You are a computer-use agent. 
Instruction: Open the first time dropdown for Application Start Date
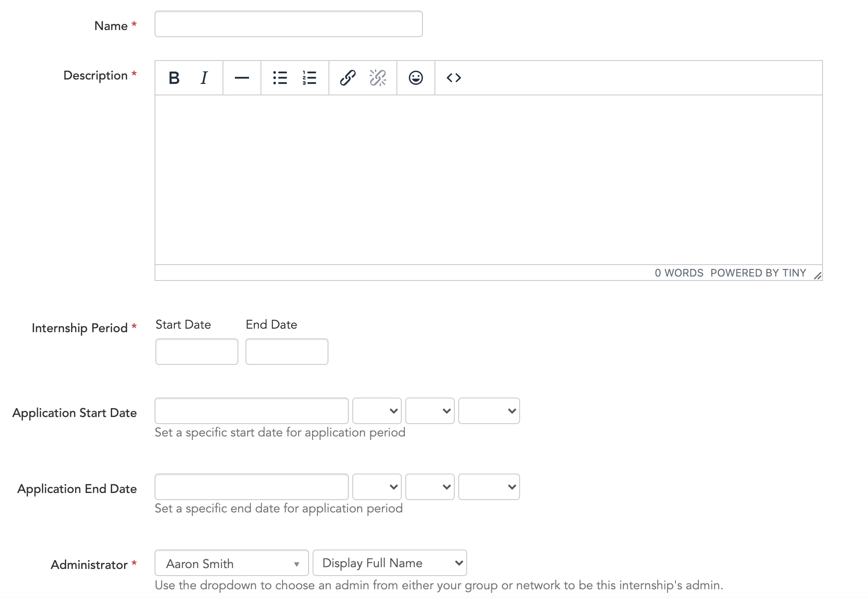pos(377,411)
